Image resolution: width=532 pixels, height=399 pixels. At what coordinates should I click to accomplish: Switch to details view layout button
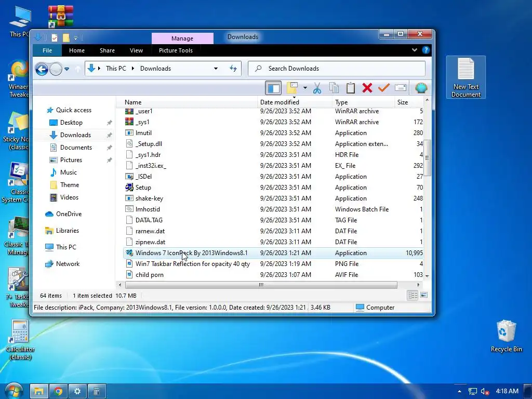[x=412, y=295]
